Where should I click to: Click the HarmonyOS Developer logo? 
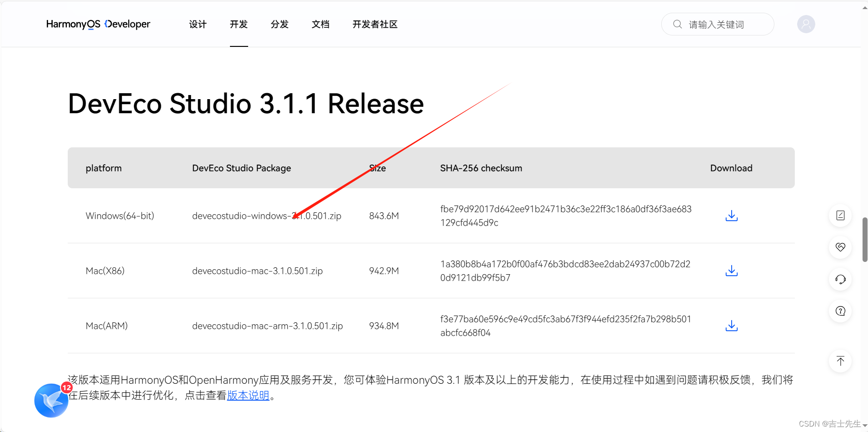coord(98,24)
